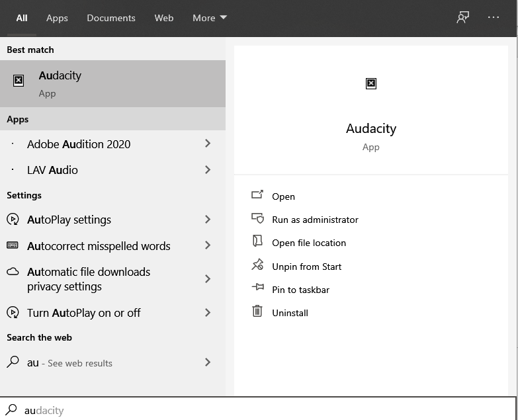Click the Run as administrator shield icon
The width and height of the screenshot is (518, 420).
click(x=258, y=218)
